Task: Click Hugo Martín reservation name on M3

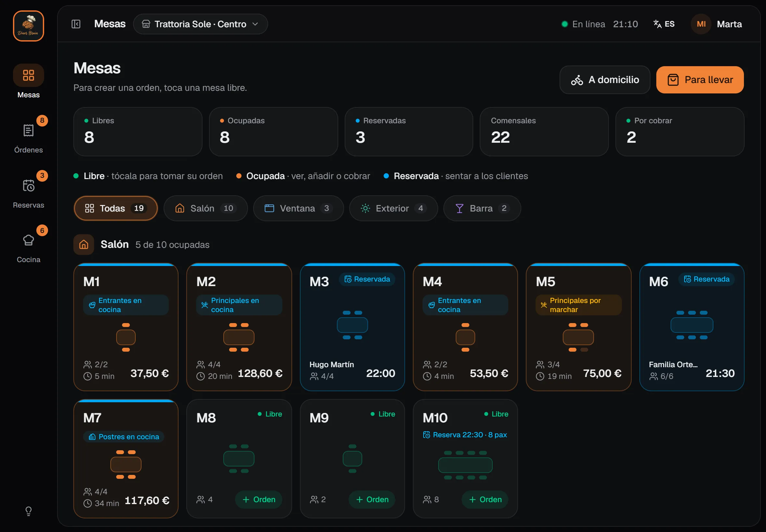Action: [x=331, y=364]
